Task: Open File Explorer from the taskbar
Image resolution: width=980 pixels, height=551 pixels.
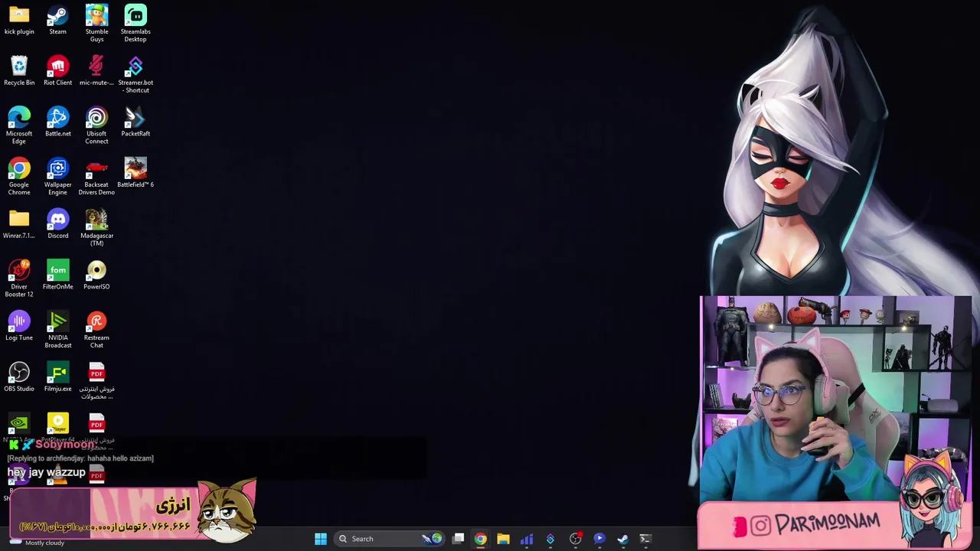Action: tap(503, 539)
